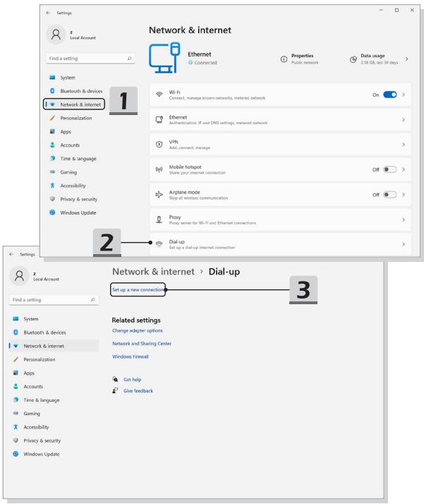Click the Wi-Fi signal icon in Wi-Fi row
This screenshot has width=424, height=504.
pos(159,95)
